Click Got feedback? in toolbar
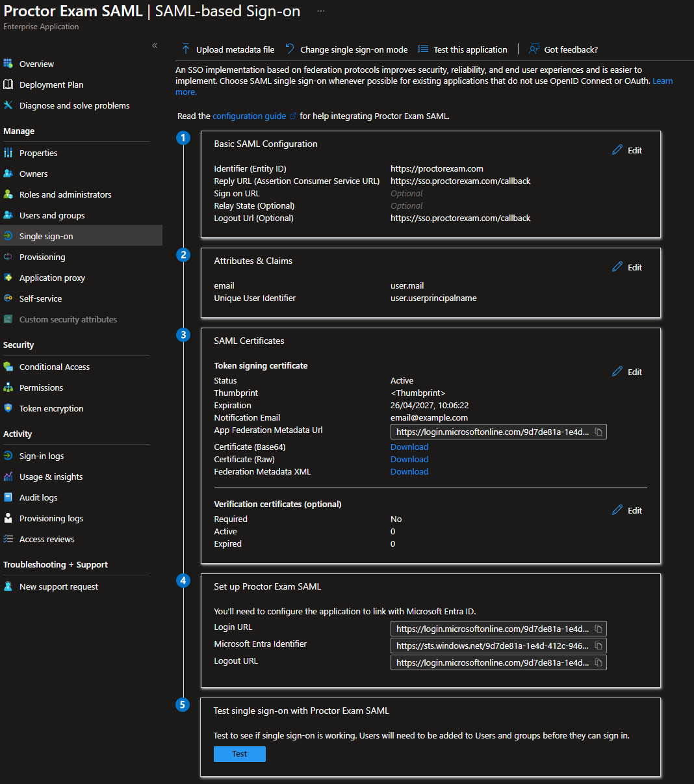694x784 pixels. (563, 49)
